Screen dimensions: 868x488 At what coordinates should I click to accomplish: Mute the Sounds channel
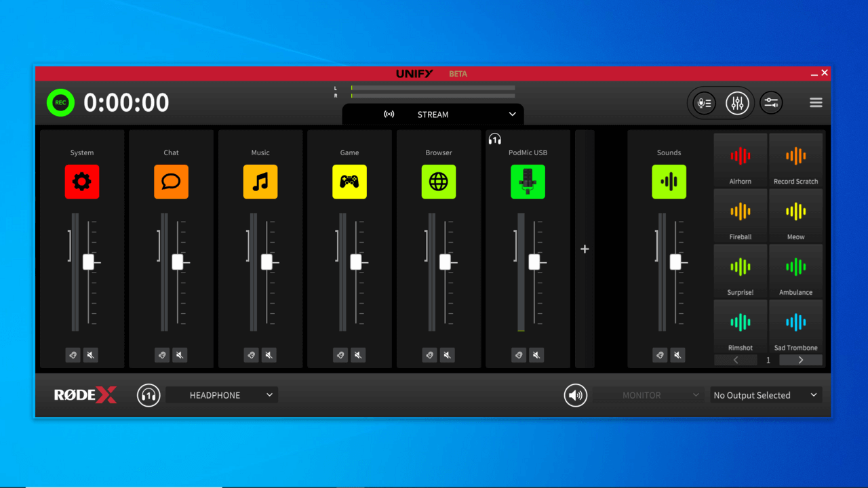coord(677,354)
